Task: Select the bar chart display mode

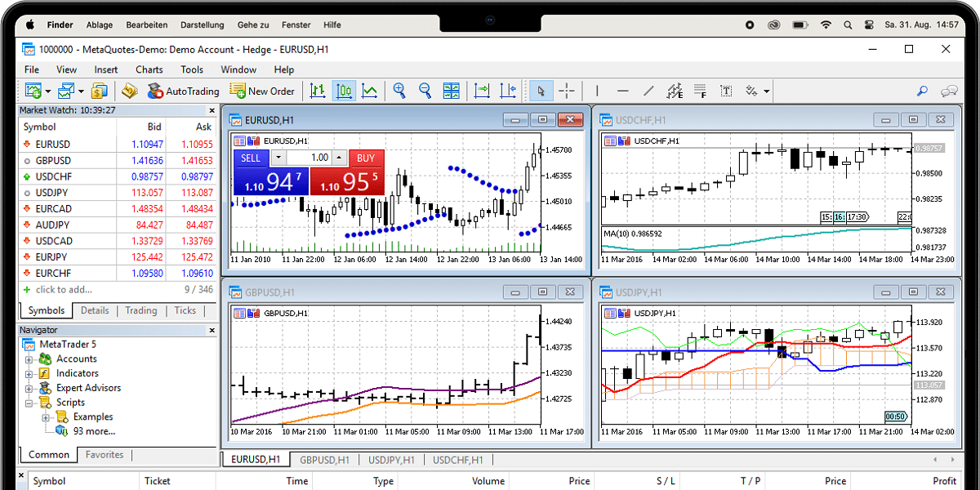Action: coord(317,91)
